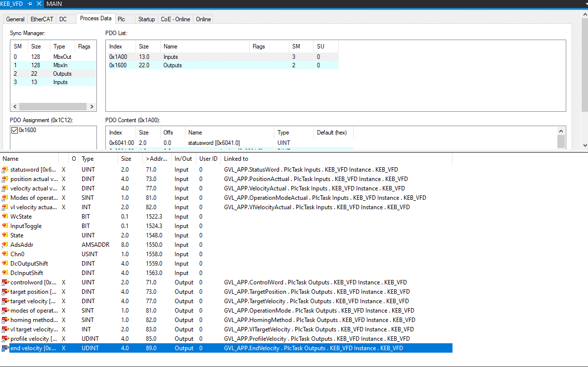Screen dimensions: 588x367
Task: Click the profile velocity output icon
Action: (x=5, y=338)
